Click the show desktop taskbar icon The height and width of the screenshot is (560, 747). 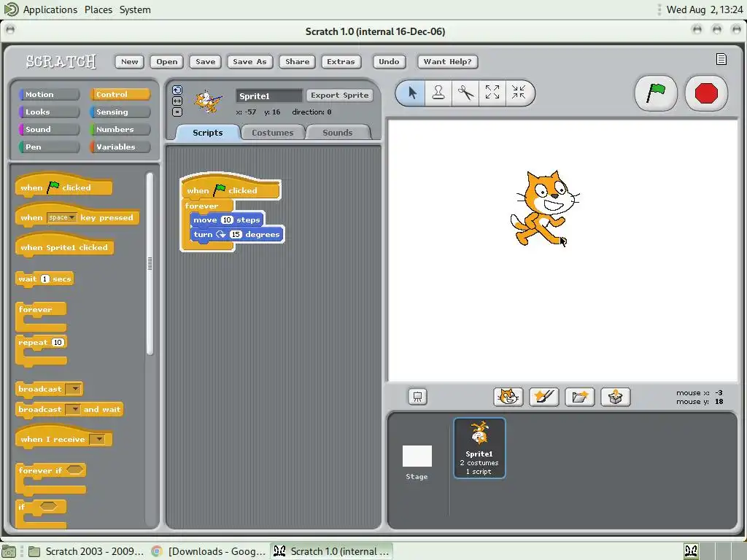coord(9,552)
